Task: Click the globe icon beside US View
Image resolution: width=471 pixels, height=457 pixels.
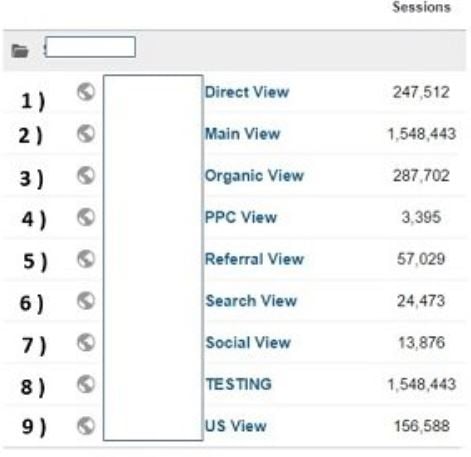Action: 86,426
